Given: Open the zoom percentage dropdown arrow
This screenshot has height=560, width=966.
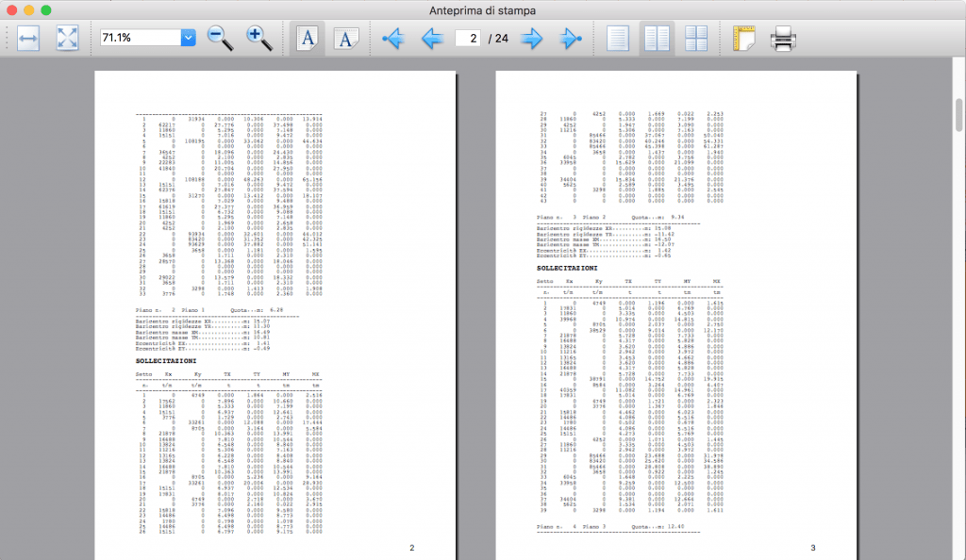Looking at the screenshot, I should coord(188,38).
